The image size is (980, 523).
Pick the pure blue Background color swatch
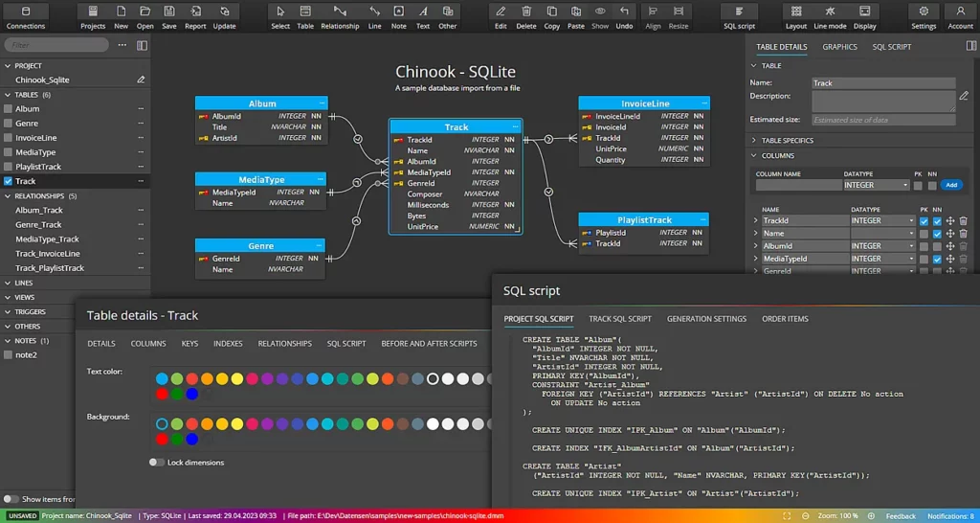click(x=191, y=439)
